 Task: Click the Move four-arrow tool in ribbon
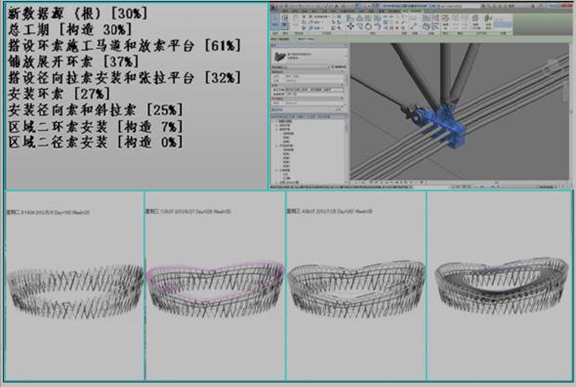pyautogui.click(x=351, y=26)
